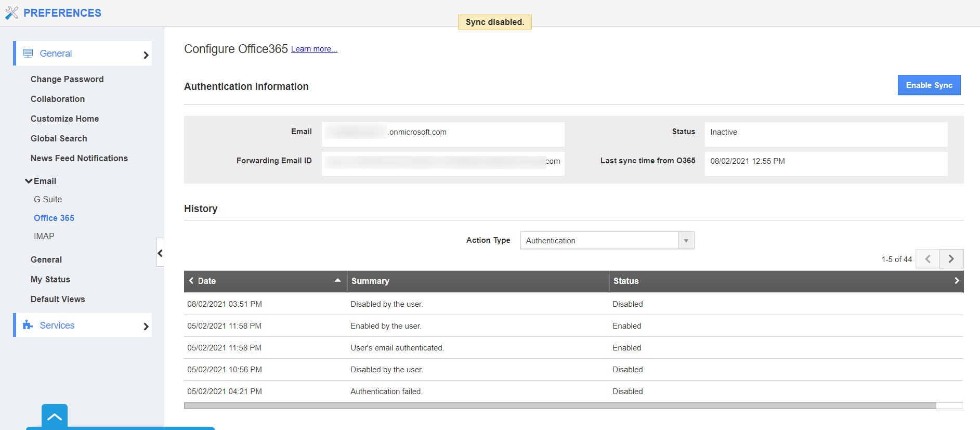Collapse the Email tree group
The width and height of the screenshot is (980, 430).
29,181
